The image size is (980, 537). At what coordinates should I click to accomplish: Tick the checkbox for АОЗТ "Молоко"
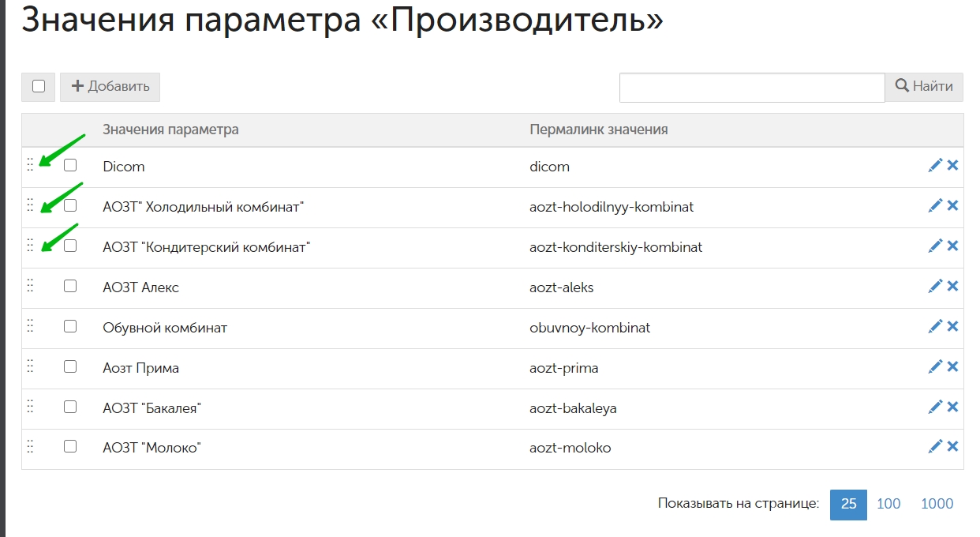tap(70, 447)
